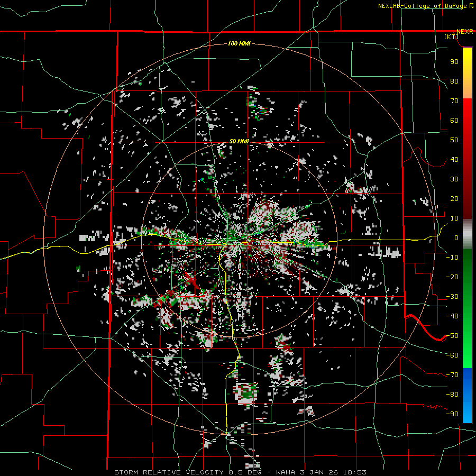476x476 pixels.
Task: Click the 40 value on the velocity scale
Action: tap(454, 160)
